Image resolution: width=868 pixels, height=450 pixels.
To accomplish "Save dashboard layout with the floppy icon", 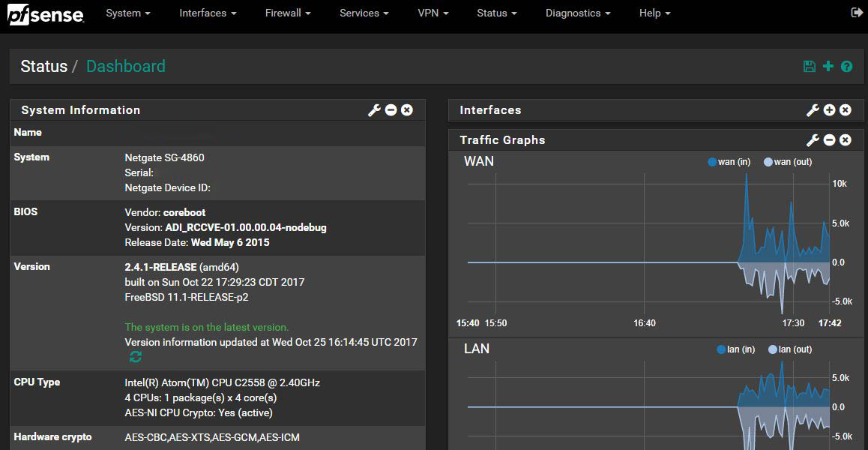I will click(x=810, y=67).
